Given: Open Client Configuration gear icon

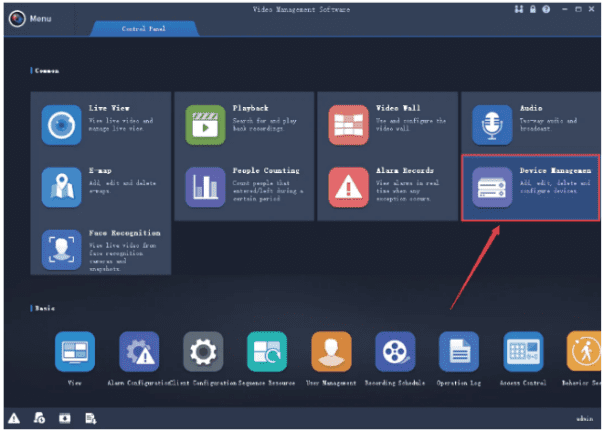Looking at the screenshot, I should 203,353.
